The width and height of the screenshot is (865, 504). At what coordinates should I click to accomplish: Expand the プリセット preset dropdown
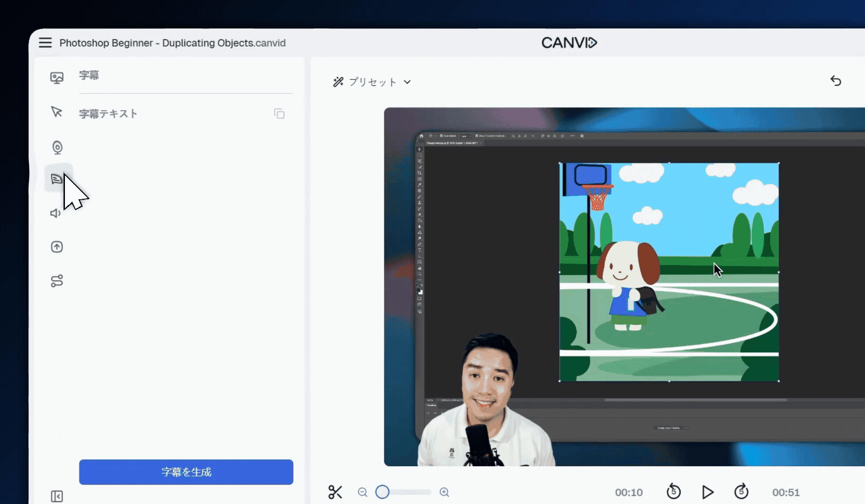tap(372, 82)
